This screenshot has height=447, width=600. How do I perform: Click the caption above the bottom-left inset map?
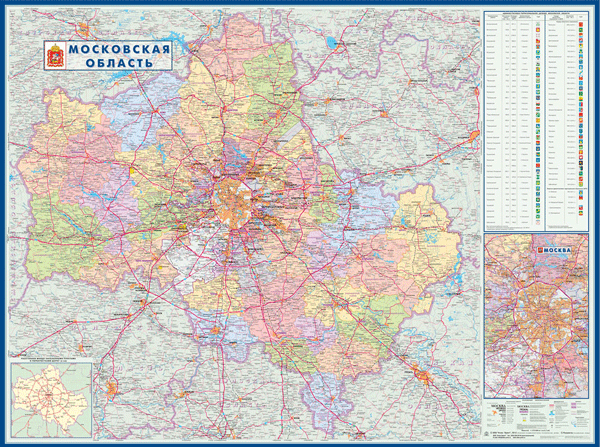tap(51, 358)
